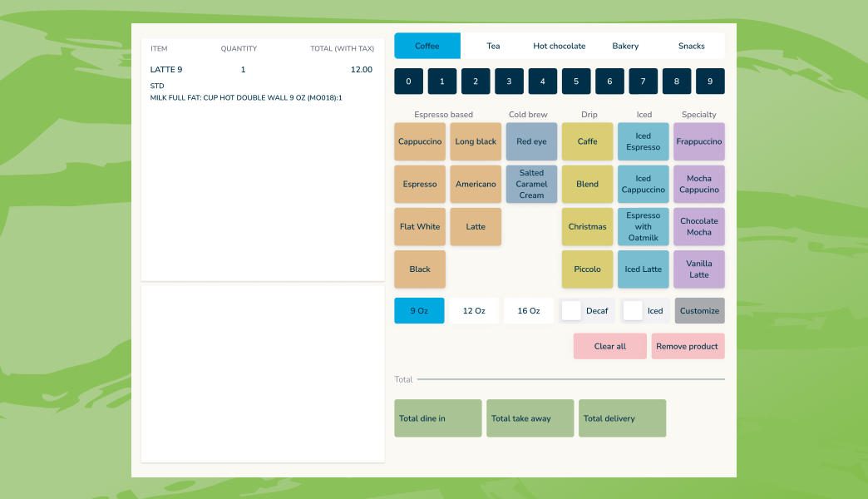Tap number key 6
Screen dimensions: 868x499
coord(609,82)
